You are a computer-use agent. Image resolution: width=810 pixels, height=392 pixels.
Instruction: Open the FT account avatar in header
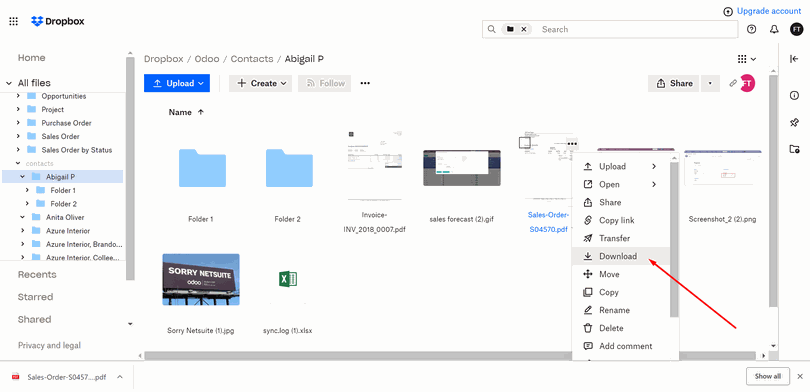[797, 29]
